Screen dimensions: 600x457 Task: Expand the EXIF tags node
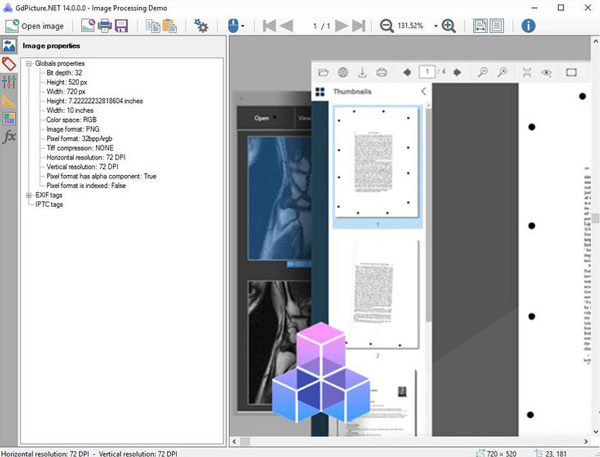(x=29, y=195)
